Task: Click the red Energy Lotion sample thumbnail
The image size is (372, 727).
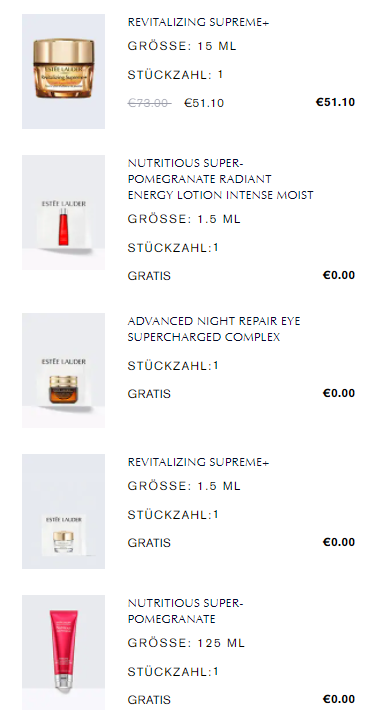Action: [x=64, y=212]
